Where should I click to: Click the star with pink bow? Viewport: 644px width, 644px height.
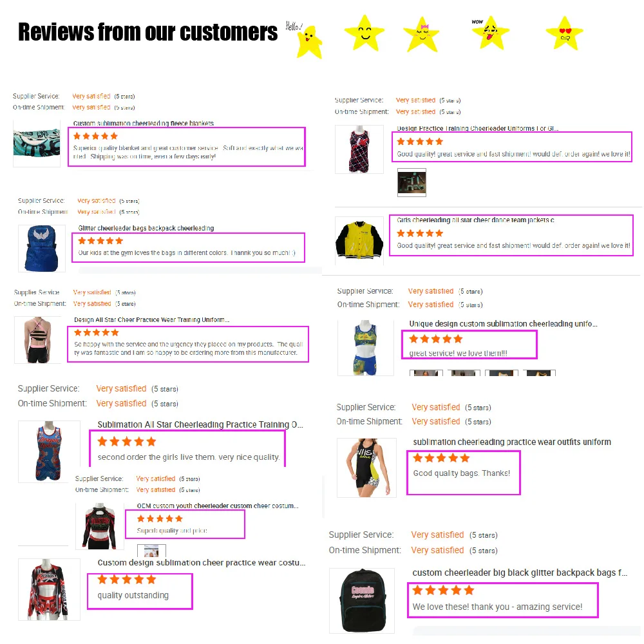click(x=422, y=34)
